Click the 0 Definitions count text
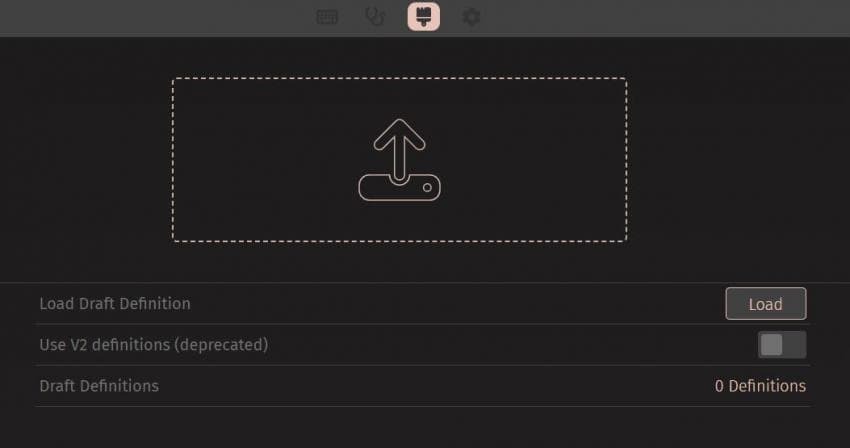 tap(760, 386)
